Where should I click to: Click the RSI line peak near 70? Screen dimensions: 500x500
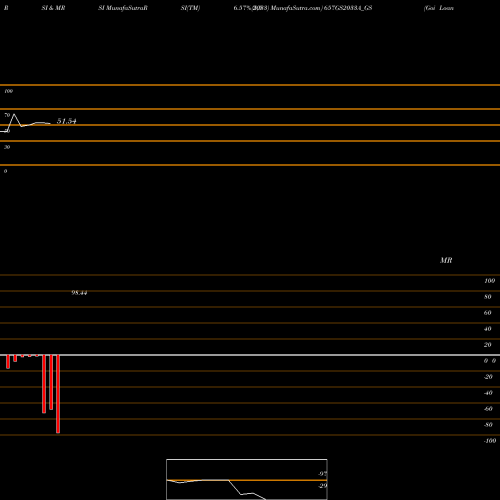pos(14,115)
